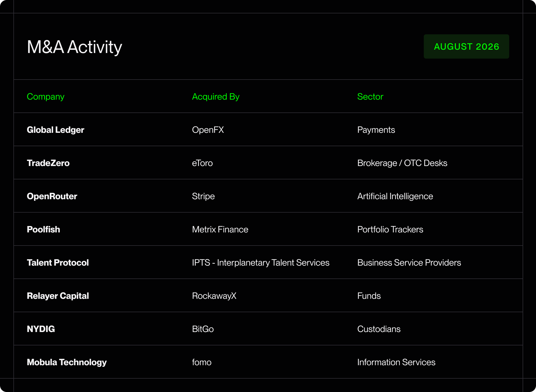Click Brokerage / OTC Desks sector

pos(402,163)
